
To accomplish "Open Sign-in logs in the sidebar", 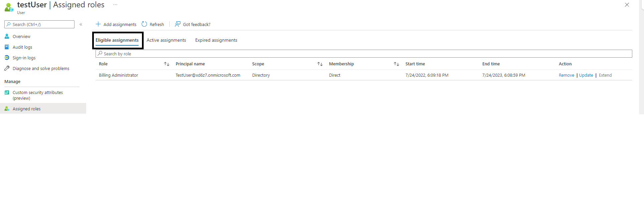I will 24,58.
